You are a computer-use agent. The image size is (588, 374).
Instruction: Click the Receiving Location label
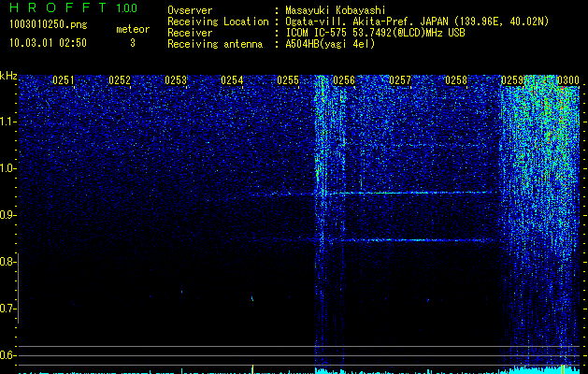point(218,22)
